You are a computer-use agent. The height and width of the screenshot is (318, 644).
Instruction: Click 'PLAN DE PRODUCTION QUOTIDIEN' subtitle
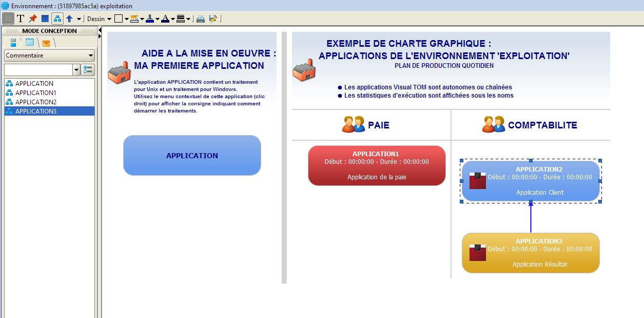(x=444, y=66)
